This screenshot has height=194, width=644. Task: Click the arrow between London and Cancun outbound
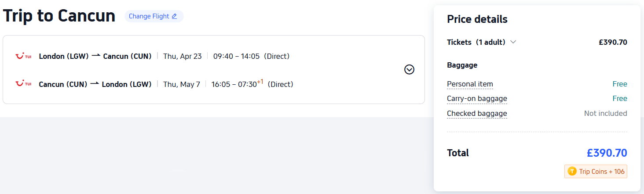(96, 56)
